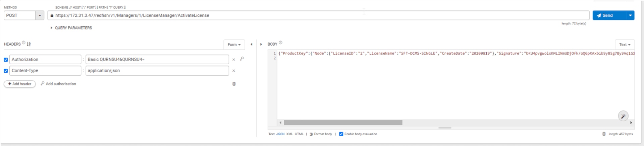Image resolution: width=644 pixels, height=146 pixels.
Task: Click the URL length 72 byte(s) text
Action: pyautogui.click(x=574, y=23)
